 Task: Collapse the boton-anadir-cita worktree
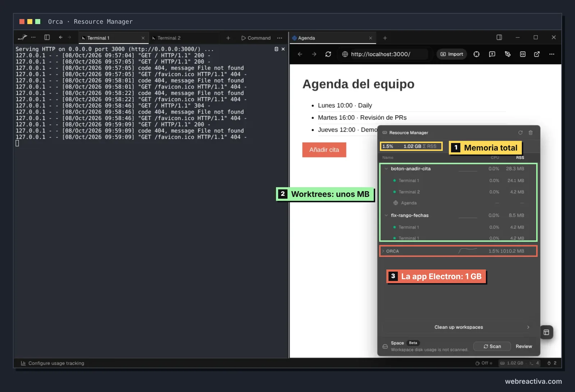point(386,169)
